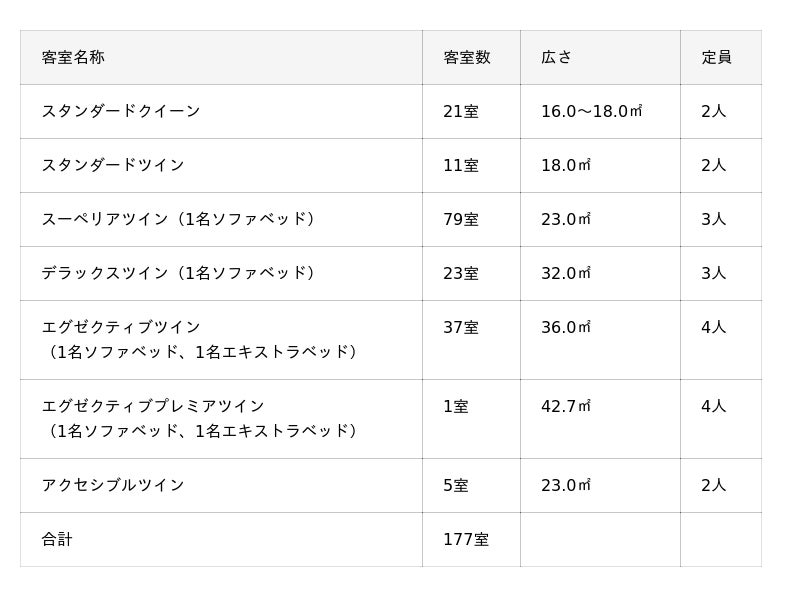Click the 合計 row label
Viewport: 800px width, 597px height.
point(57,540)
